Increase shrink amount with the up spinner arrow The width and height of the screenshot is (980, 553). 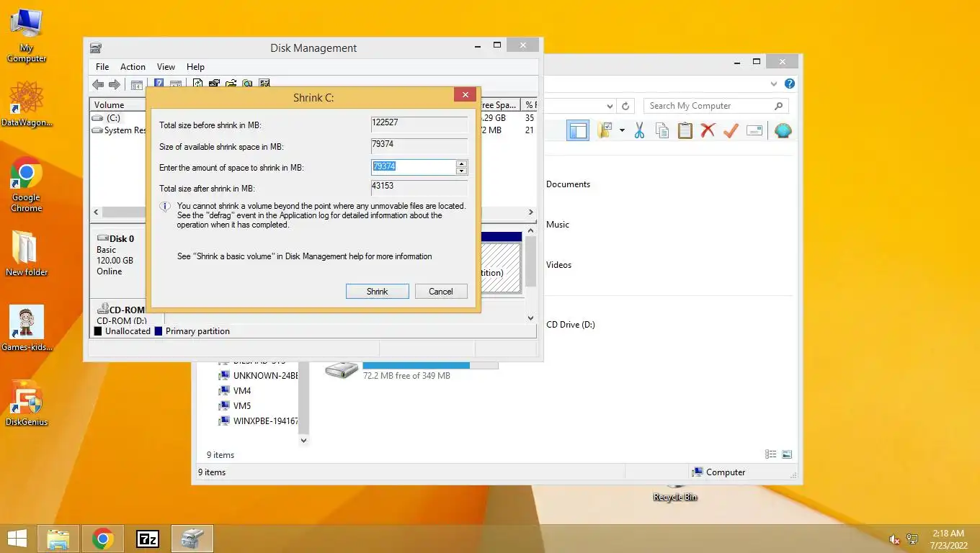462,163
